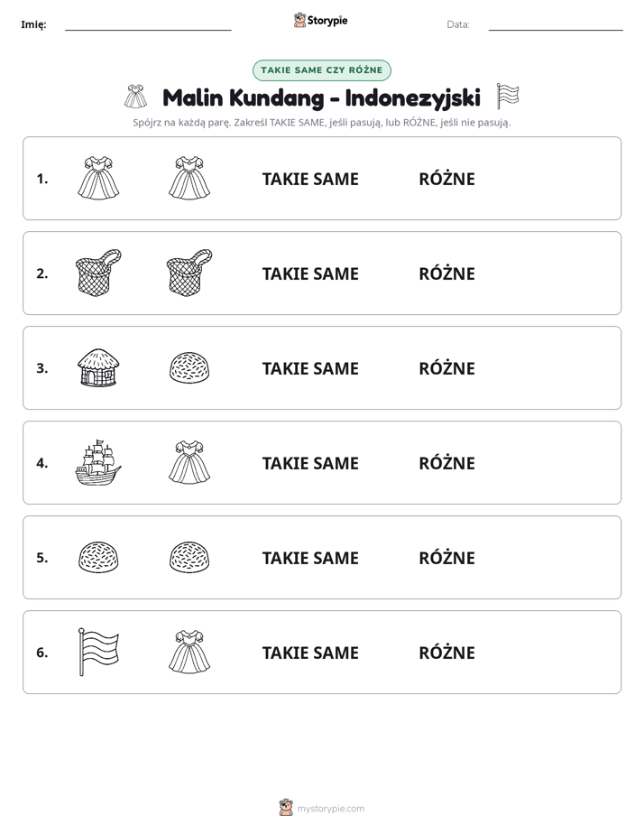
Task: Click the Storypie bear logo at top
Action: click(299, 20)
